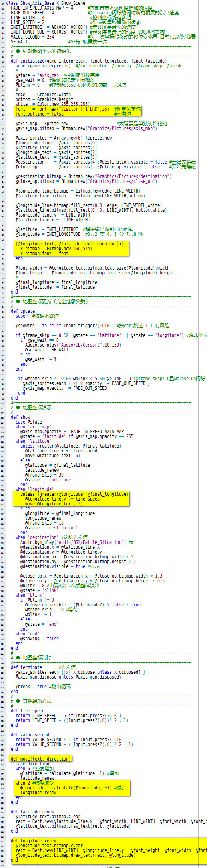207x868 pixels.
Task: Click the highlighted '@longitude_line.y += line_speed' line
Action: [62, 499]
